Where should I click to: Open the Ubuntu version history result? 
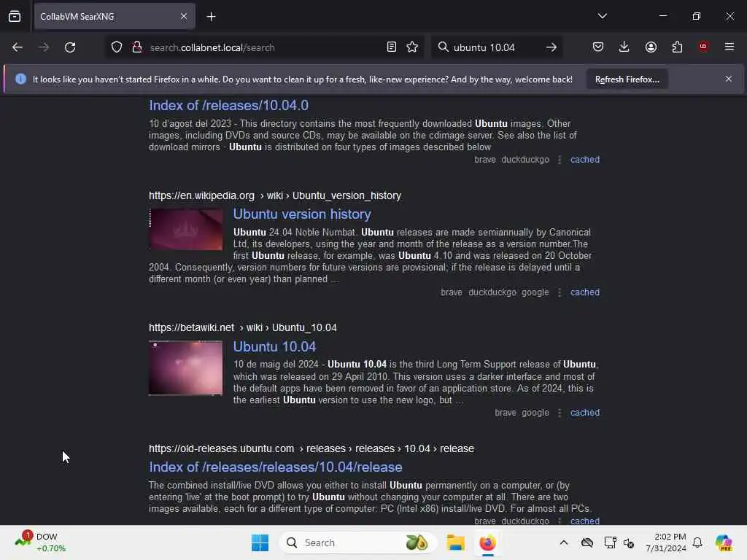[x=302, y=214]
